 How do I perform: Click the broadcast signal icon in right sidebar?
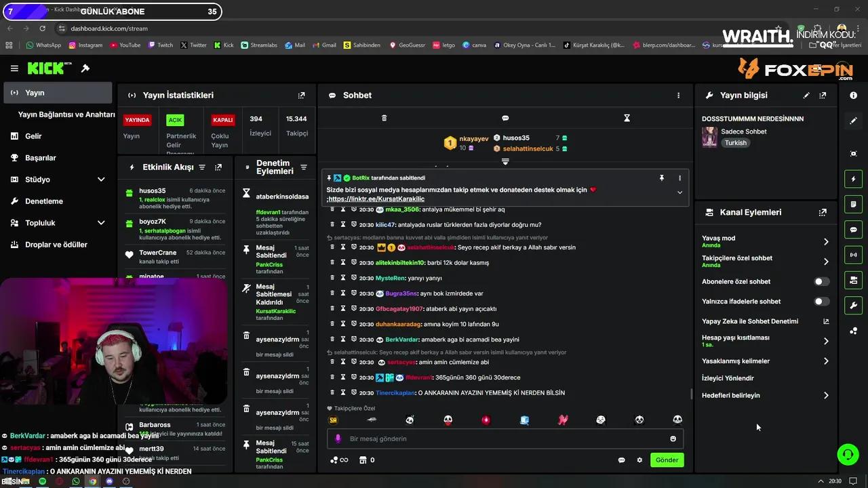point(853,255)
